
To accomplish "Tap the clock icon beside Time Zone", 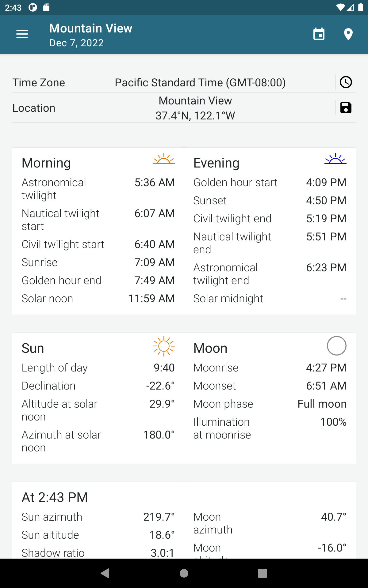I will tap(346, 82).
